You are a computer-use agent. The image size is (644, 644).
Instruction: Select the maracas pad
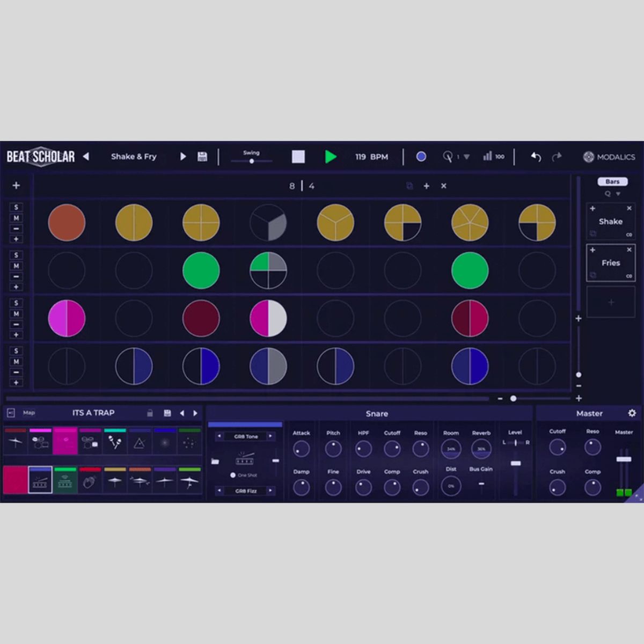tap(115, 441)
